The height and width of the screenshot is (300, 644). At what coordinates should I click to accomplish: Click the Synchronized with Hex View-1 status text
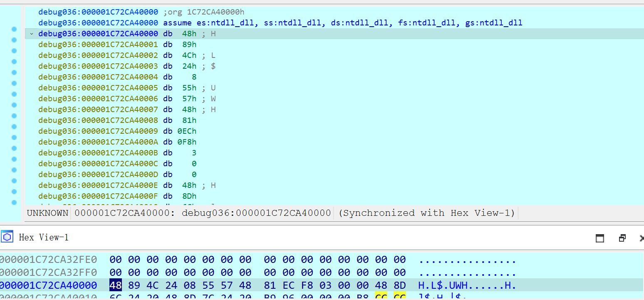click(427, 213)
